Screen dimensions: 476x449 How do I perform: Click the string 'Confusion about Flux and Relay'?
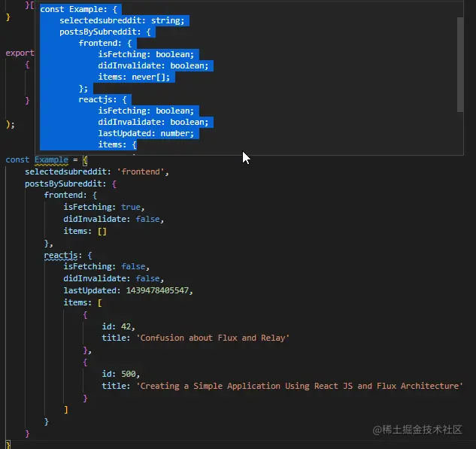click(213, 338)
